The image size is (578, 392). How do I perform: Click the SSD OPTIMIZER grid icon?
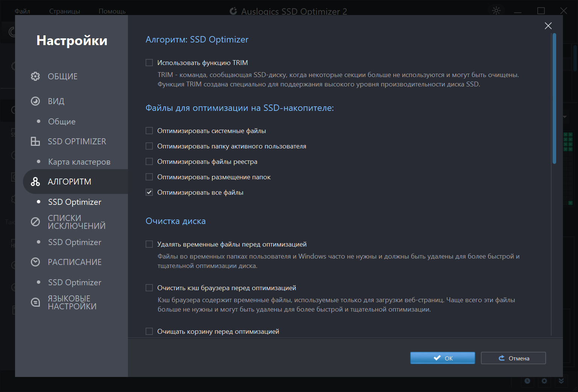click(x=35, y=141)
